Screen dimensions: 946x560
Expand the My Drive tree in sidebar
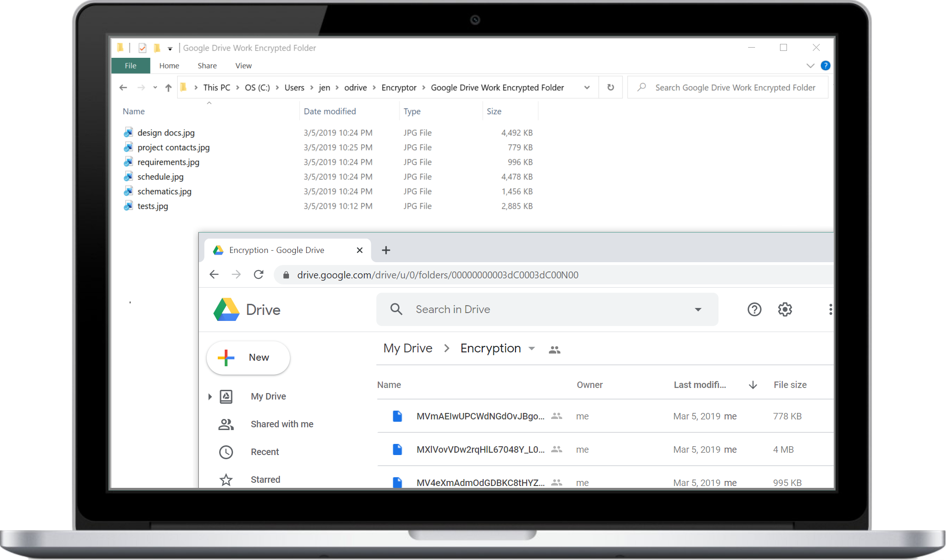(210, 396)
